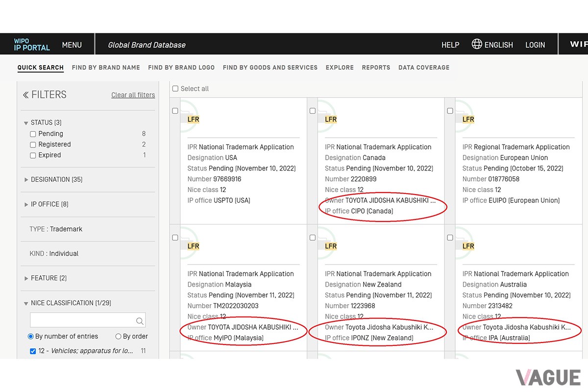Click number 1223968 in New Zealand record
The height and width of the screenshot is (392, 588).
tap(364, 306)
